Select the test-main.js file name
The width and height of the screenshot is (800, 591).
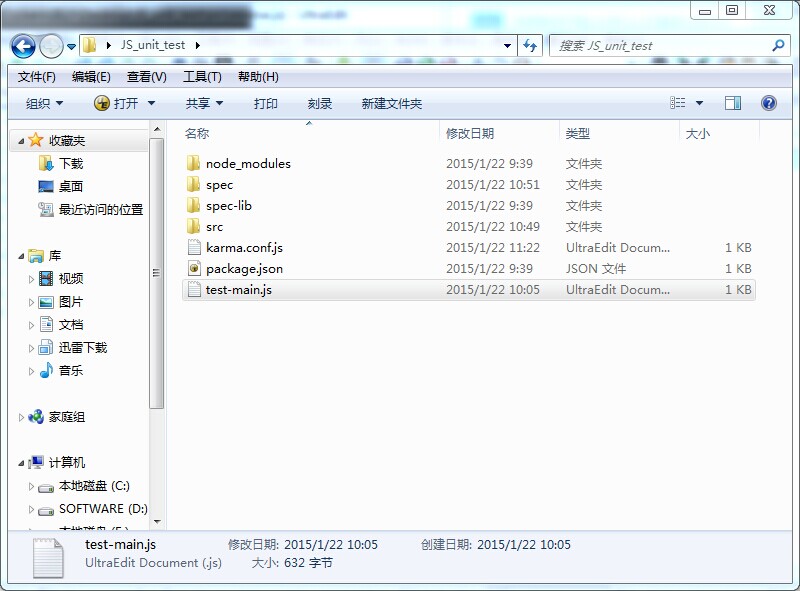pos(239,290)
